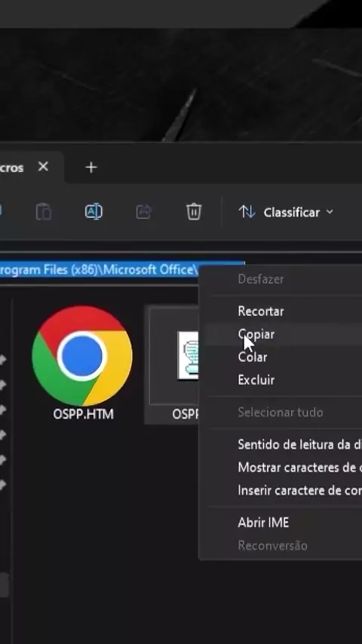Open the Classificar sort dropdown
The height and width of the screenshot is (644, 362).
287,213
